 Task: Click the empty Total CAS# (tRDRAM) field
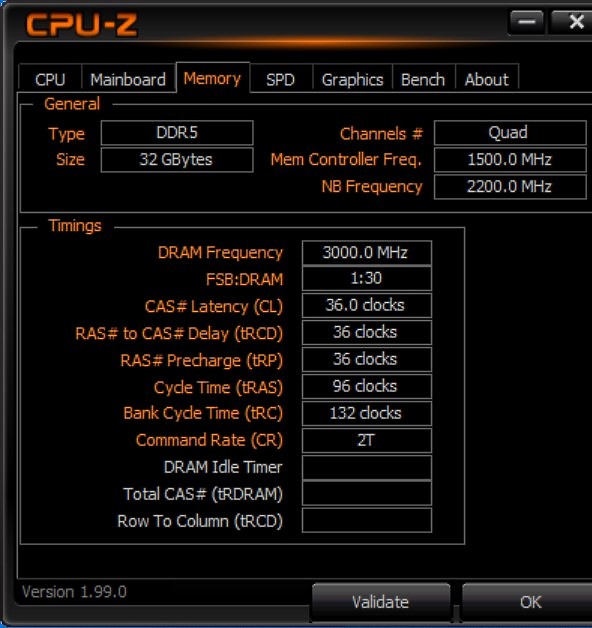pyautogui.click(x=366, y=493)
